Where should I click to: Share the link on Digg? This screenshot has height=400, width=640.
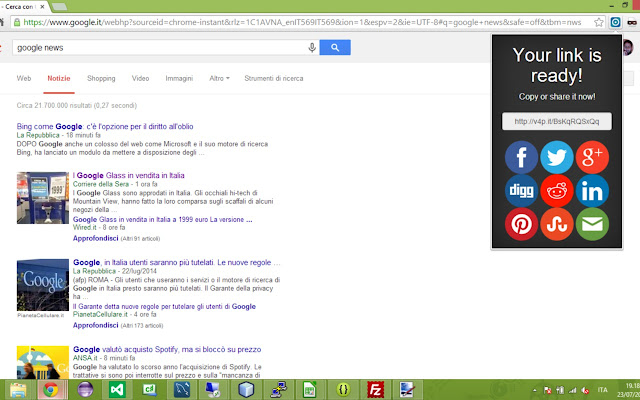(x=521, y=191)
